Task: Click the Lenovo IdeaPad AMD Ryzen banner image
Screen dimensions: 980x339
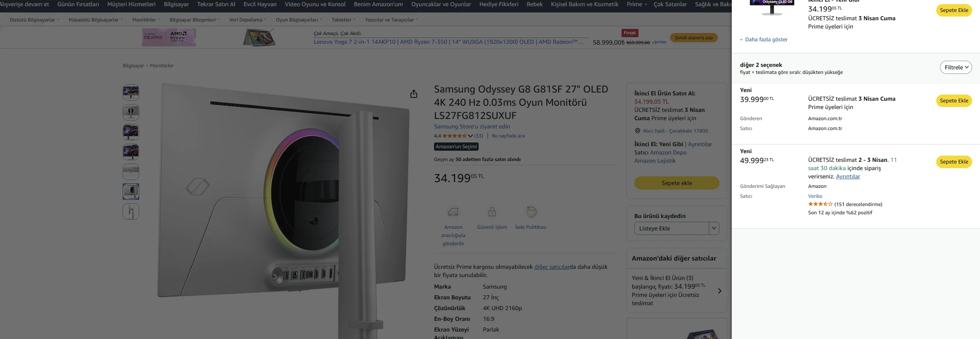Action: pyautogui.click(x=169, y=38)
